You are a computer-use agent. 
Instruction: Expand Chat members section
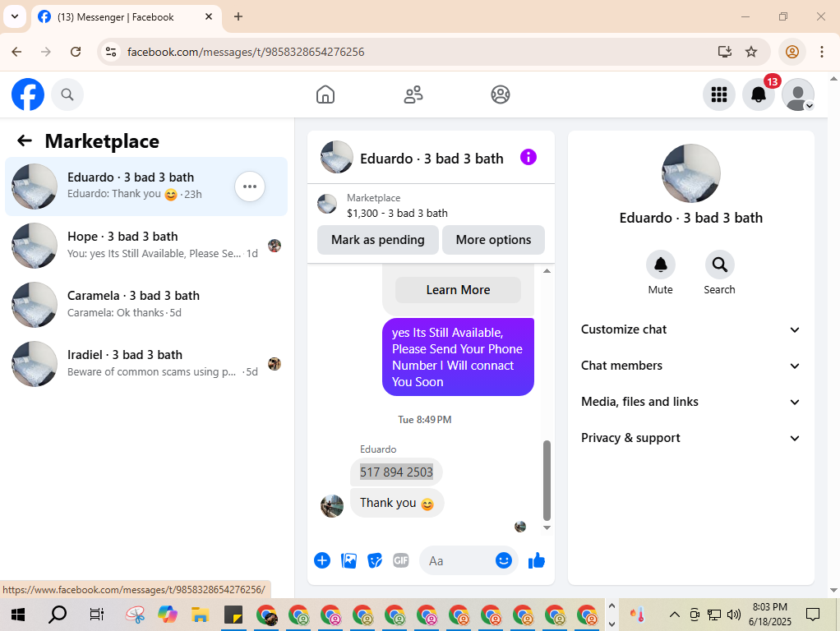pos(690,366)
